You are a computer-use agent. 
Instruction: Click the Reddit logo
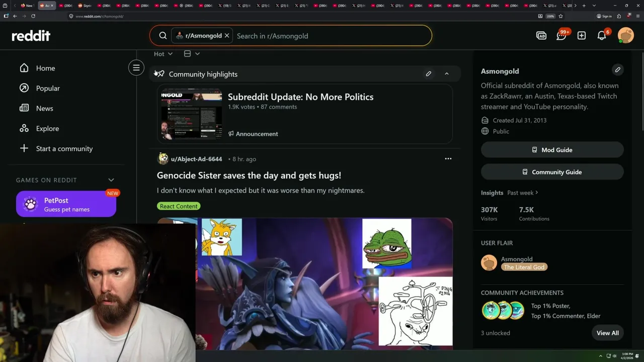pos(31,36)
